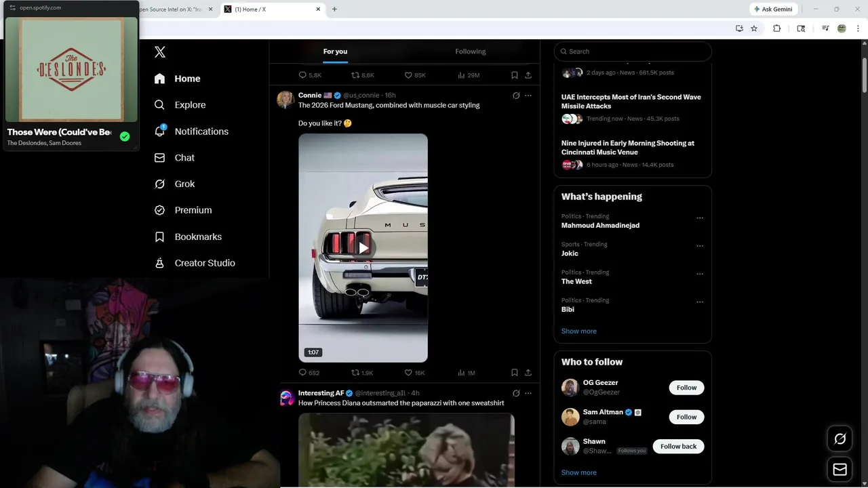Image resolution: width=868 pixels, height=488 pixels.
Task: Open Mahmoud Ahmadinejad trending topic
Action: [600, 226]
